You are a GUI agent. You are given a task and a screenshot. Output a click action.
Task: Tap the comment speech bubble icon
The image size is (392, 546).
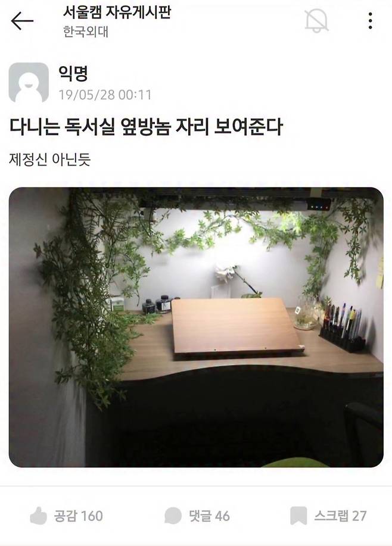click(173, 516)
